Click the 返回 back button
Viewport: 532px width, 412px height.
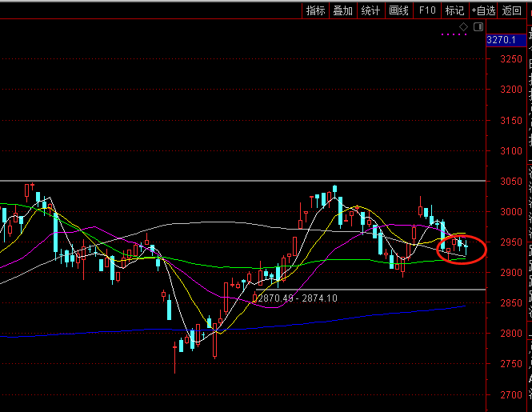pos(511,10)
